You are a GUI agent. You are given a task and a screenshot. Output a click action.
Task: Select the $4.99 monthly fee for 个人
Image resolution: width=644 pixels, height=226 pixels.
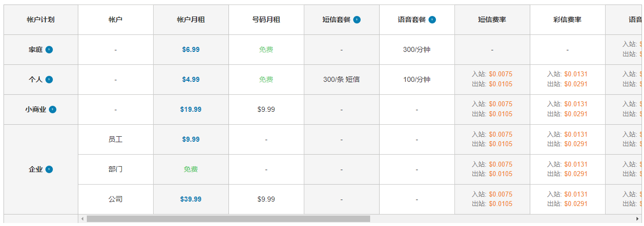(191, 80)
